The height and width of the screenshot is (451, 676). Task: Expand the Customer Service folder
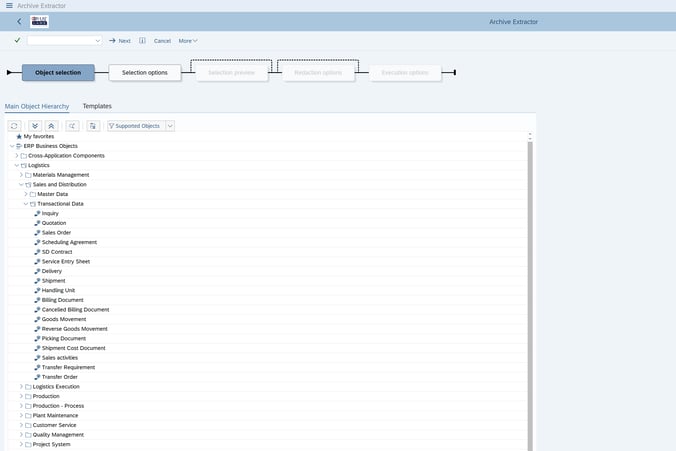[21, 425]
